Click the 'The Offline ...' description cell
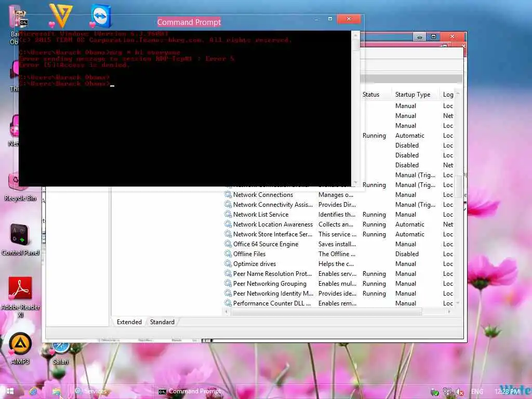The width and height of the screenshot is (532, 399). pyautogui.click(x=337, y=254)
